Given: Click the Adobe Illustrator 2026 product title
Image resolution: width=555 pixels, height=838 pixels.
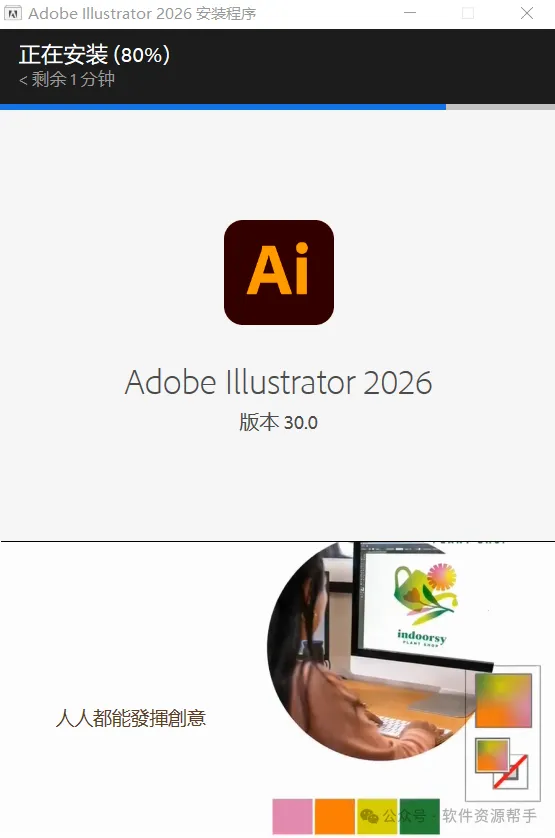Looking at the screenshot, I should point(278,383).
